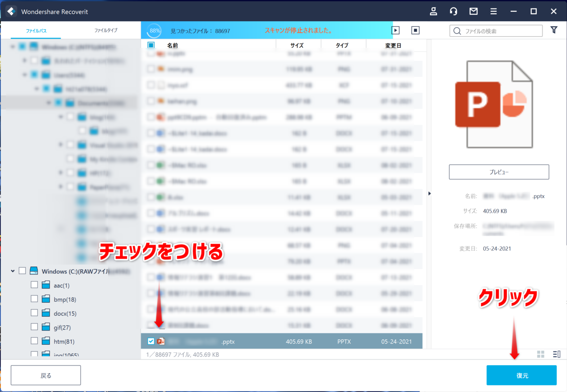Click the docx(15) folder icon
567x392 pixels.
(x=45, y=313)
